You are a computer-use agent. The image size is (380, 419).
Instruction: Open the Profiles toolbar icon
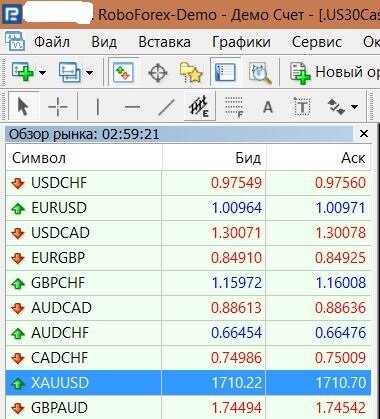(69, 72)
